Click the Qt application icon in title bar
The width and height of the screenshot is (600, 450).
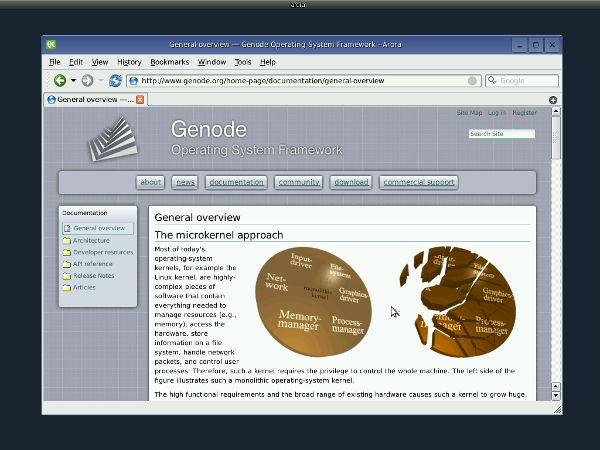pyautogui.click(x=51, y=44)
